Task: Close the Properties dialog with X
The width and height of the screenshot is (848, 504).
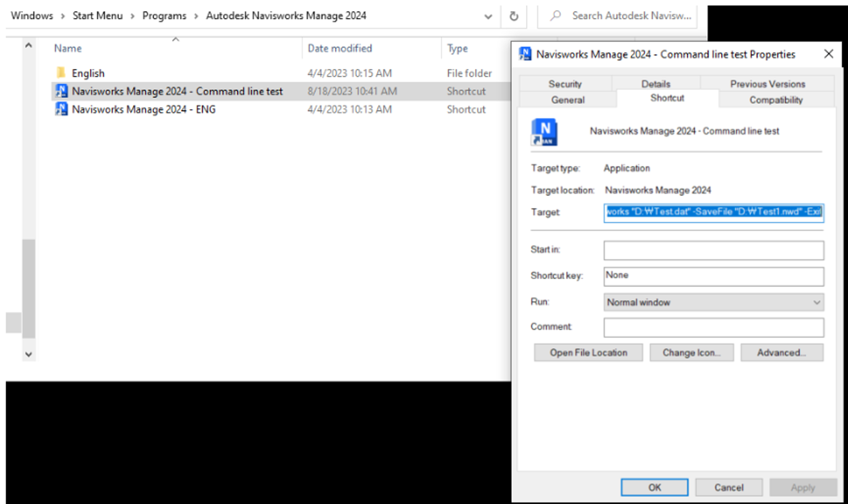Action: (828, 54)
